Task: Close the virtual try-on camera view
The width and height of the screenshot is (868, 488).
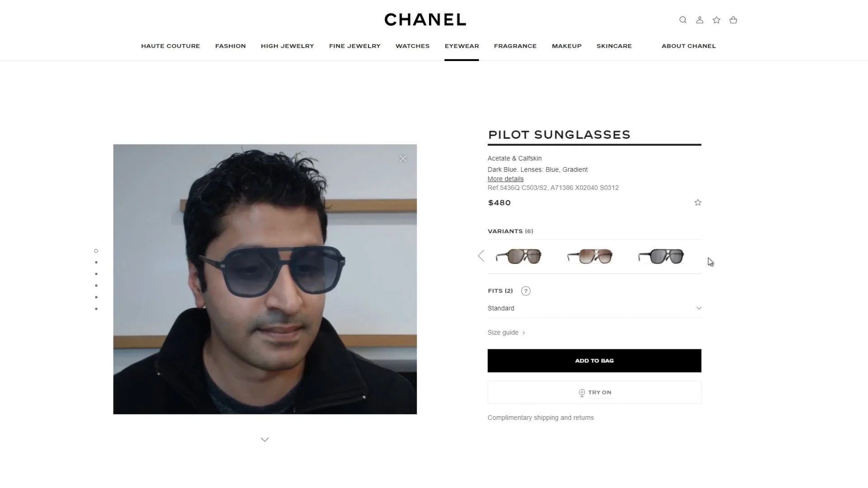Action: 403,159
